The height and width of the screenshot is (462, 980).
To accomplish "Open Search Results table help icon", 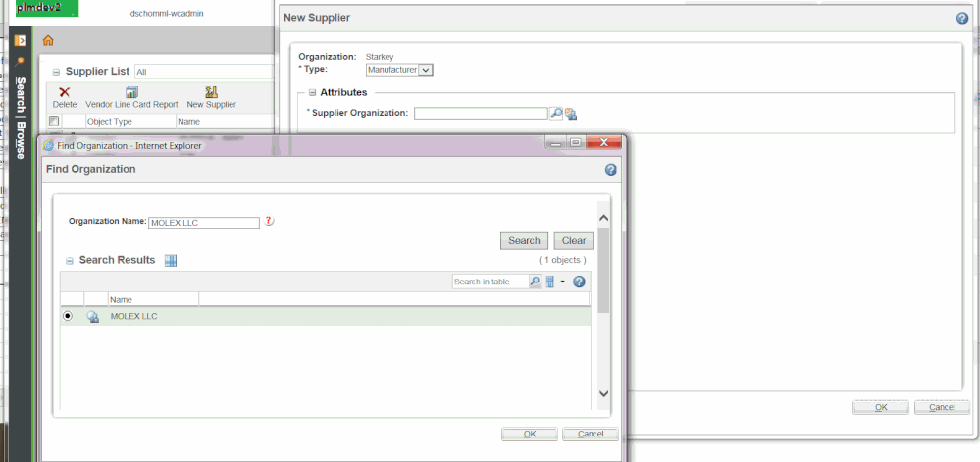I will [579, 282].
